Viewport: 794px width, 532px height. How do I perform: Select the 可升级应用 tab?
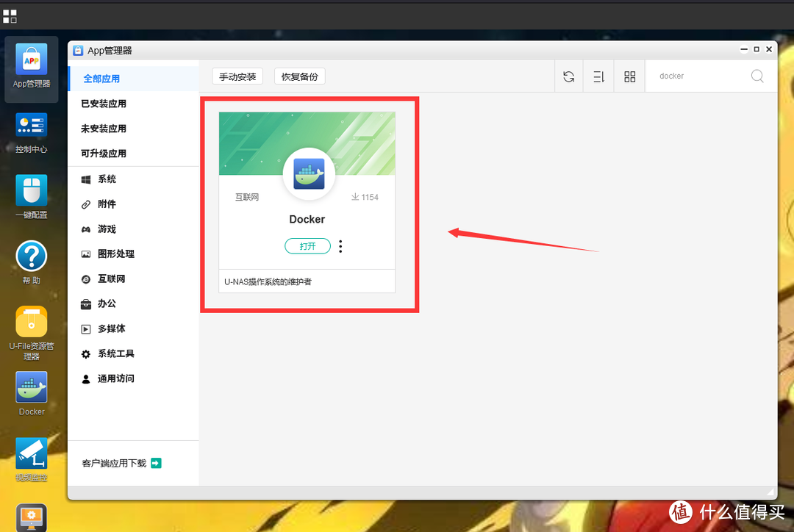[104, 154]
